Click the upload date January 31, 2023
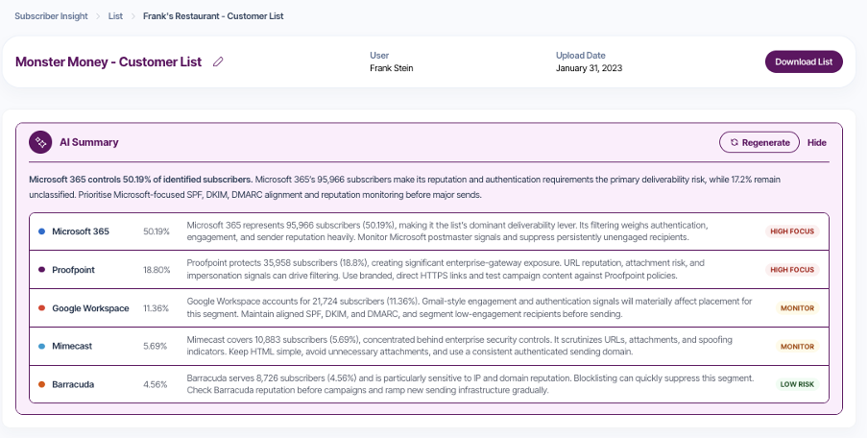868x438 pixels. pos(589,68)
